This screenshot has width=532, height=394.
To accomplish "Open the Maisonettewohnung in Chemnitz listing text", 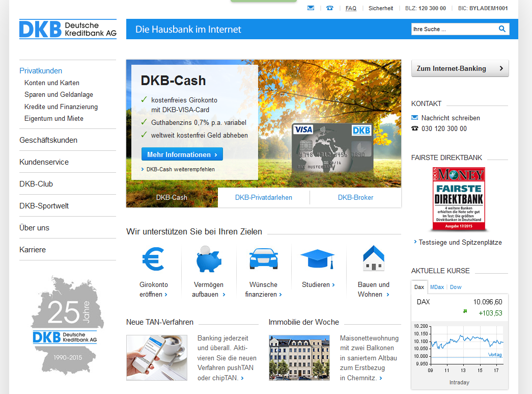I will (369, 358).
